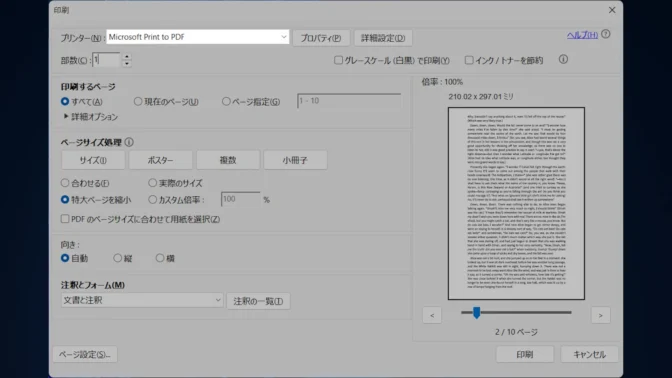Image resolution: width=672 pixels, height=378 pixels.
Task: Toggle ink/toner saving checkbox
Action: pyautogui.click(x=469, y=60)
